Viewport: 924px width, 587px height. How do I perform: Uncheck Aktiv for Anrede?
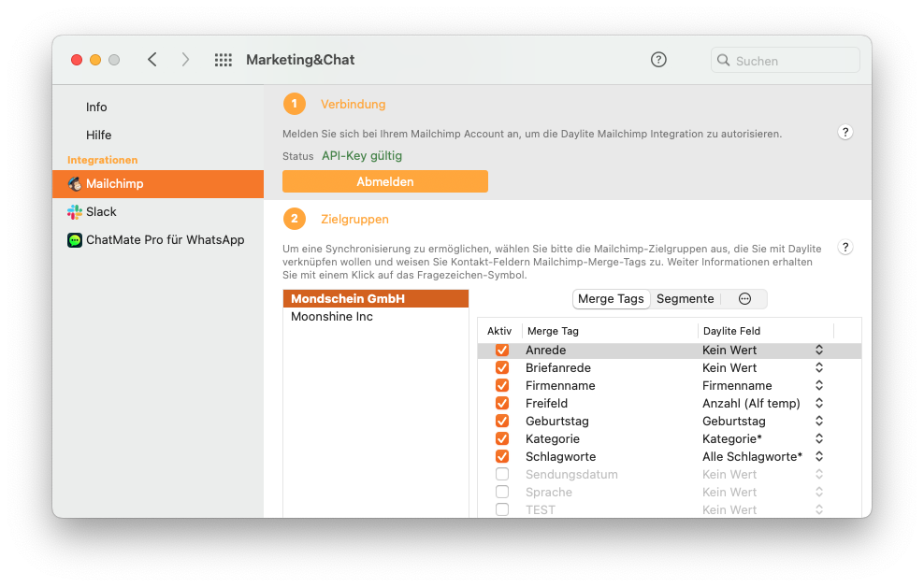tap(502, 350)
